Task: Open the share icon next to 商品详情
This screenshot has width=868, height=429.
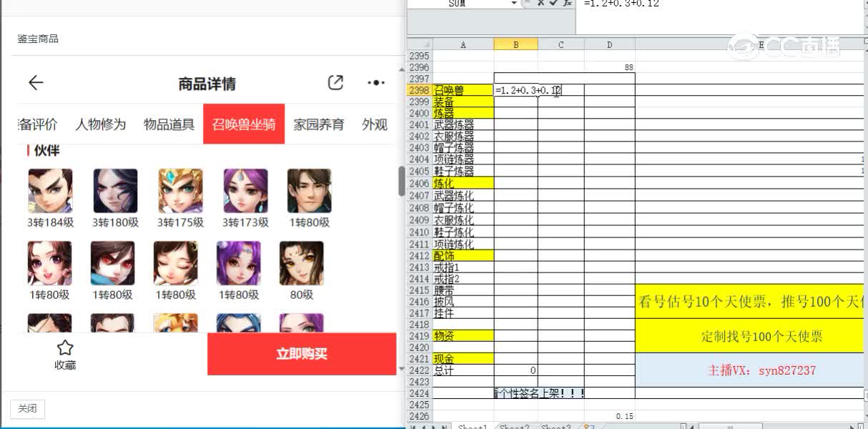Action: coord(335,83)
